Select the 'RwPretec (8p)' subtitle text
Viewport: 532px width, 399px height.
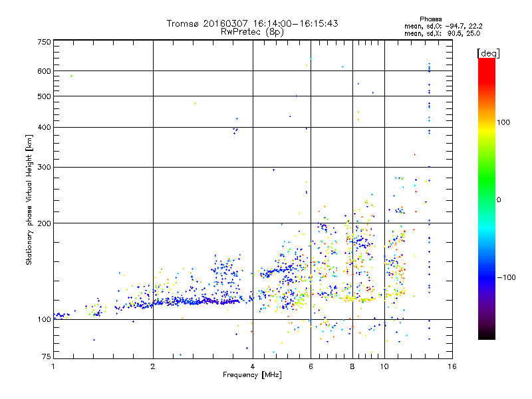(252, 32)
